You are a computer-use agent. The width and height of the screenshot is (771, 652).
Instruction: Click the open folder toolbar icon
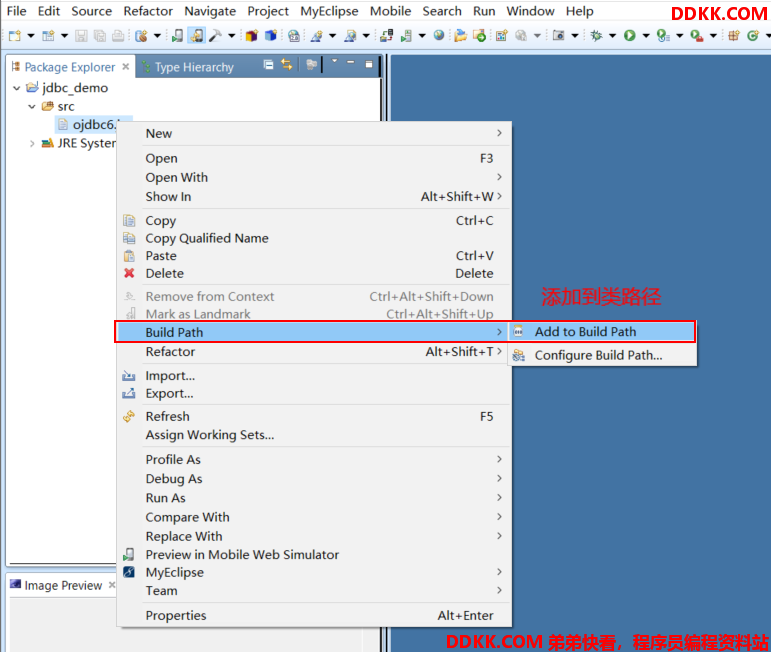pyautogui.click(x=460, y=35)
